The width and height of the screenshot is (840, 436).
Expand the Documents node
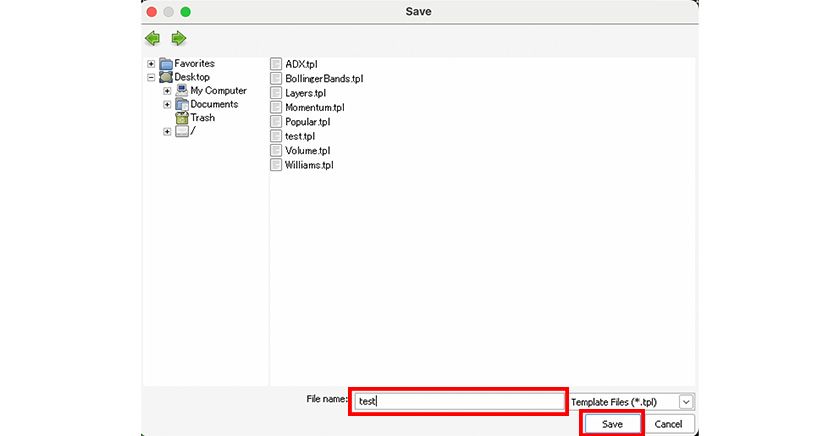[x=167, y=104]
